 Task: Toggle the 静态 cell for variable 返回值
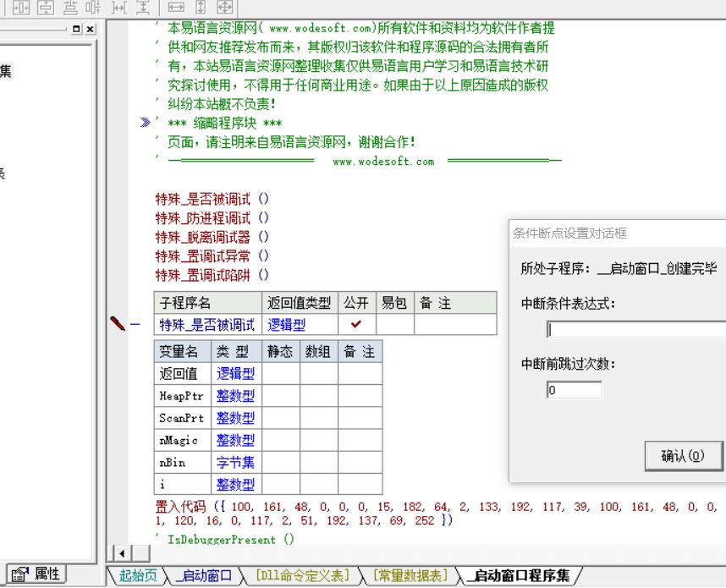[281, 373]
